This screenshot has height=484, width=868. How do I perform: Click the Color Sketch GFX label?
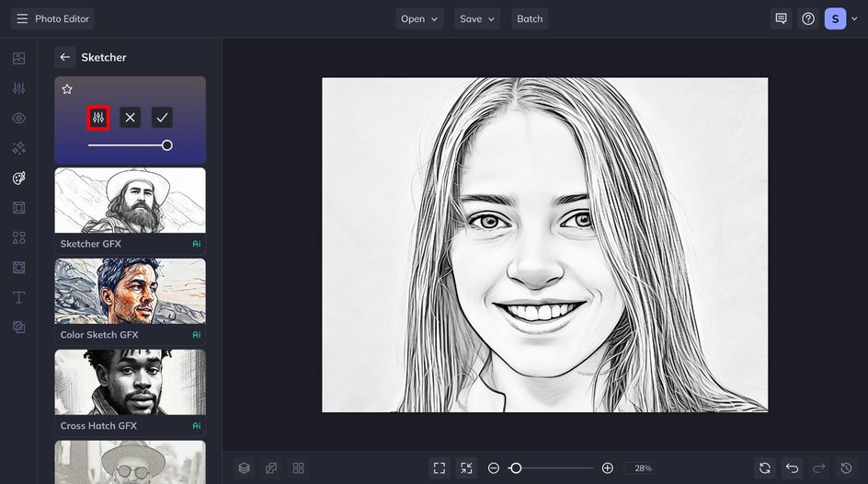tap(99, 335)
